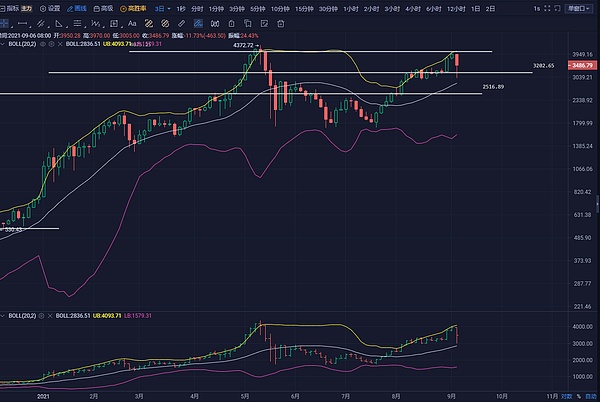The image size is (600, 402).
Task: Switch to the 1日 timeframe
Action: point(476,8)
